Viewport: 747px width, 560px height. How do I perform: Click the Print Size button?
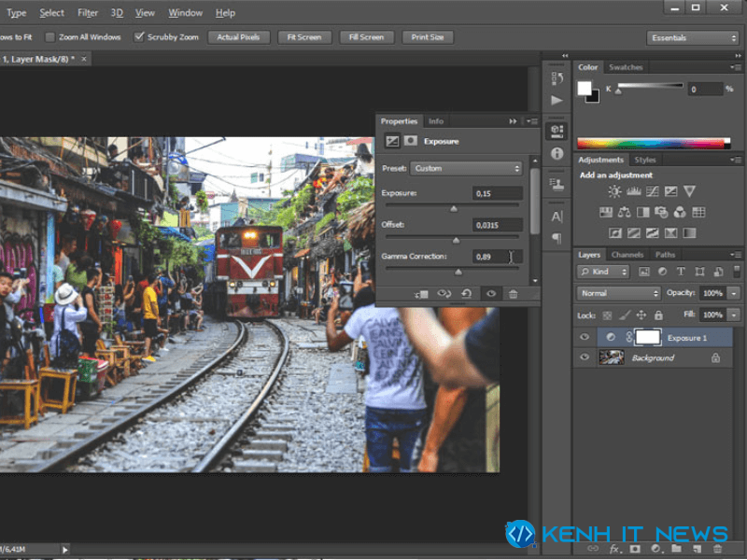pyautogui.click(x=428, y=37)
